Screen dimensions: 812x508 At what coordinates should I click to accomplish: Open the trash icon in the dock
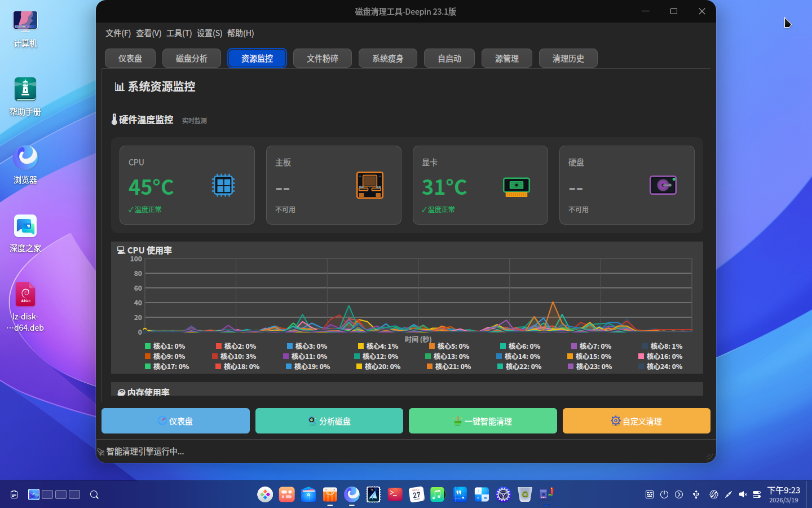point(524,494)
